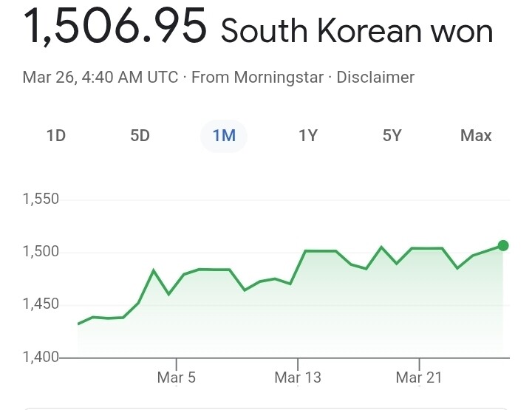This screenshot has width=532, height=410.
Task: Click the From Morningstar source text
Action: point(257,78)
